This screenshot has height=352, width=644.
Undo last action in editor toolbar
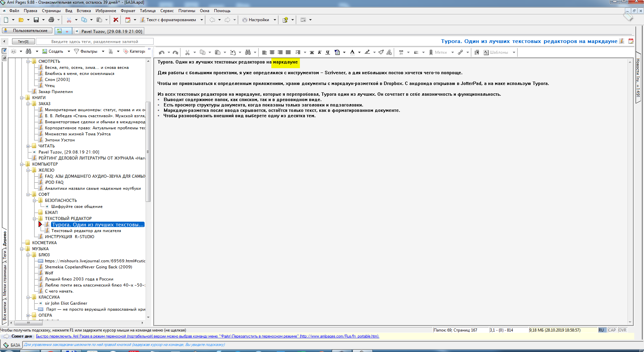(x=162, y=52)
